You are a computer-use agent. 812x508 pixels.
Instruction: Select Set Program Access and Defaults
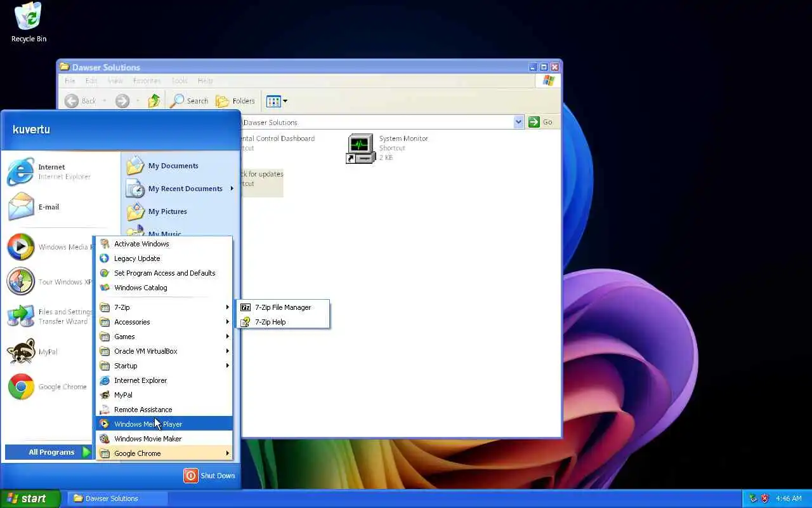(164, 273)
